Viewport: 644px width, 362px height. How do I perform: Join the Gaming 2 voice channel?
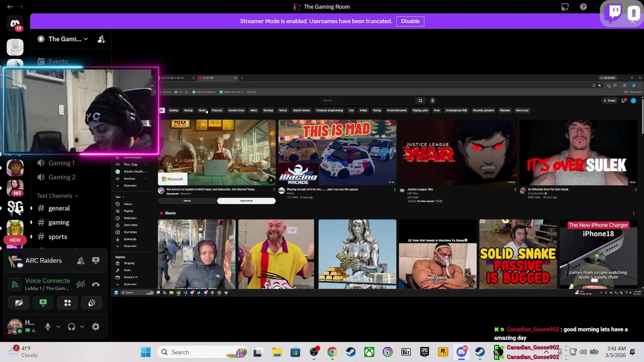(x=62, y=177)
